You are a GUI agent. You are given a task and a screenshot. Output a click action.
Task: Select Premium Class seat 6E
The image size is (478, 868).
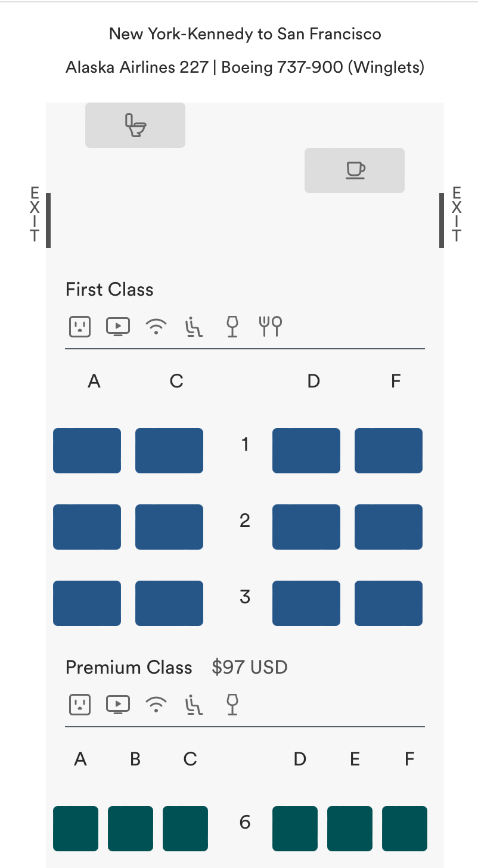(350, 829)
